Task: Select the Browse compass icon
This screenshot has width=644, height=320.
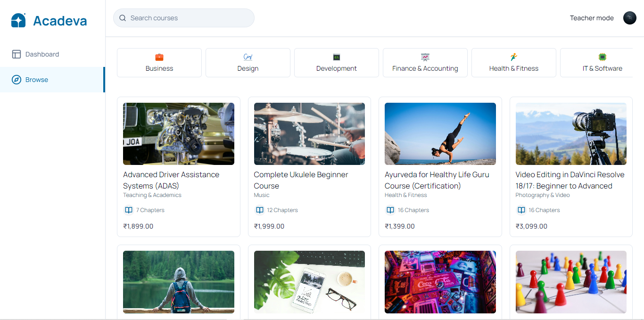Action: click(x=17, y=80)
